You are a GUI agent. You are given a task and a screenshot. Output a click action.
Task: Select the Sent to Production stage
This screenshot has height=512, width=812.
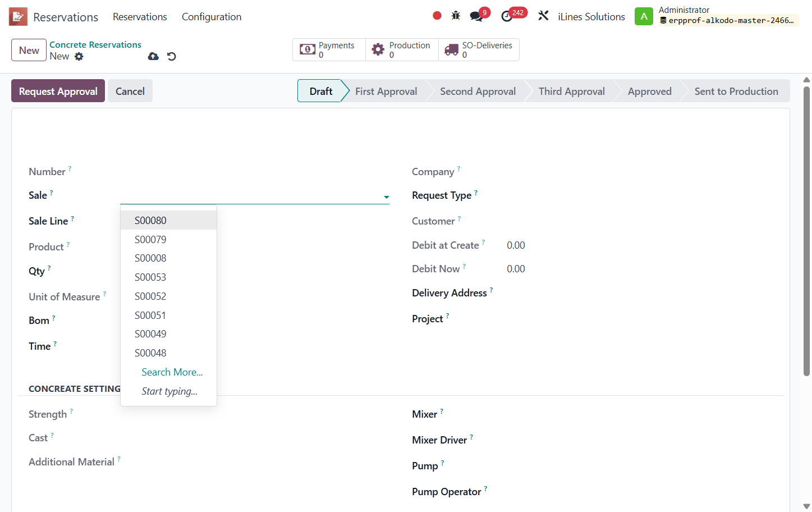(x=736, y=91)
